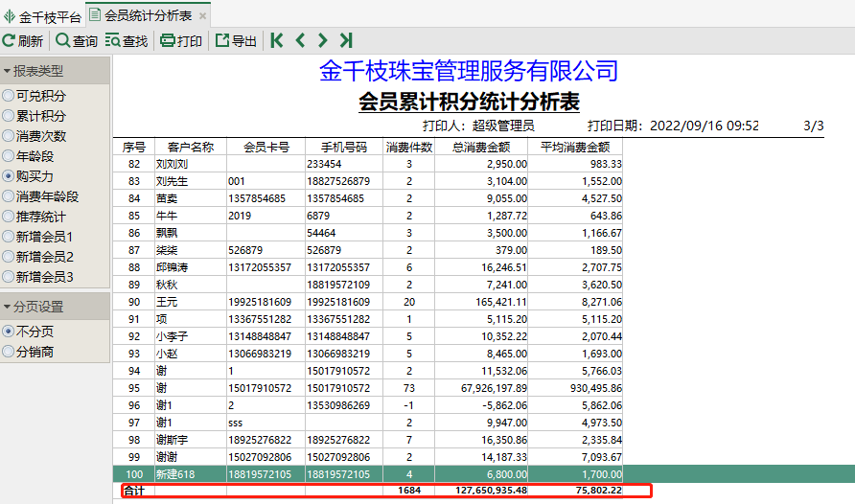Click phone number 54464 in row 86
855x504 pixels.
pyautogui.click(x=321, y=233)
